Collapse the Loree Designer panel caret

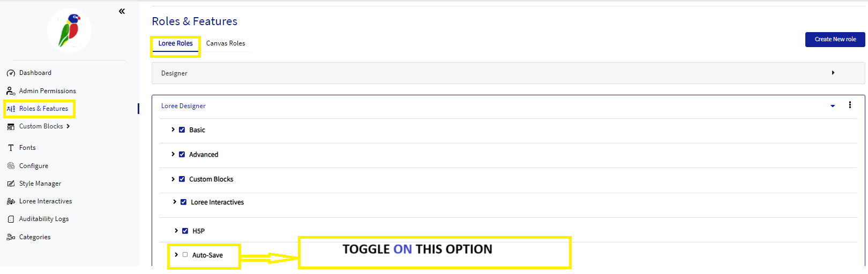(x=833, y=106)
